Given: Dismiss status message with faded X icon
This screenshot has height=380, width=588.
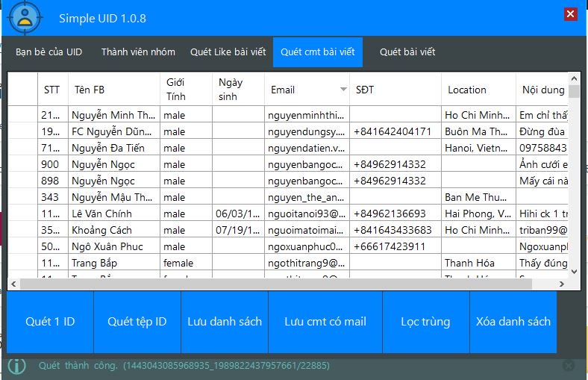Looking at the screenshot, I should 569,365.
